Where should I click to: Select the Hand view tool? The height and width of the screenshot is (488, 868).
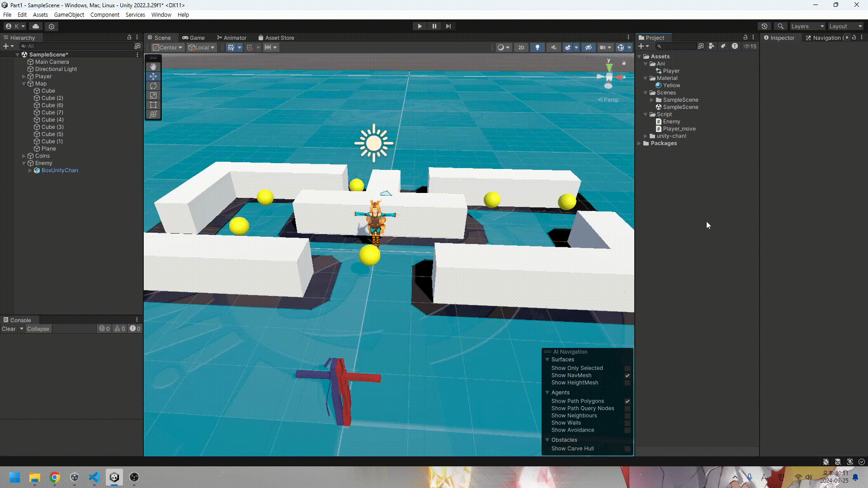[x=153, y=67]
